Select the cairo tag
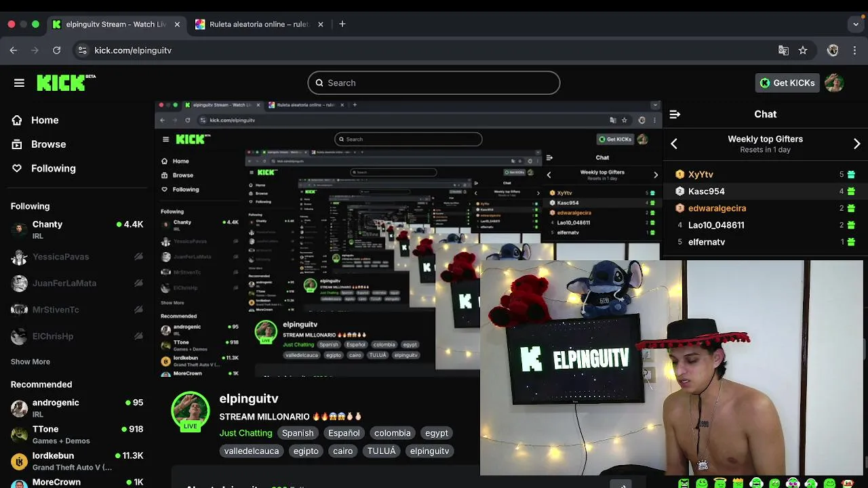Screen dimensions: 868x488 tap(342, 451)
